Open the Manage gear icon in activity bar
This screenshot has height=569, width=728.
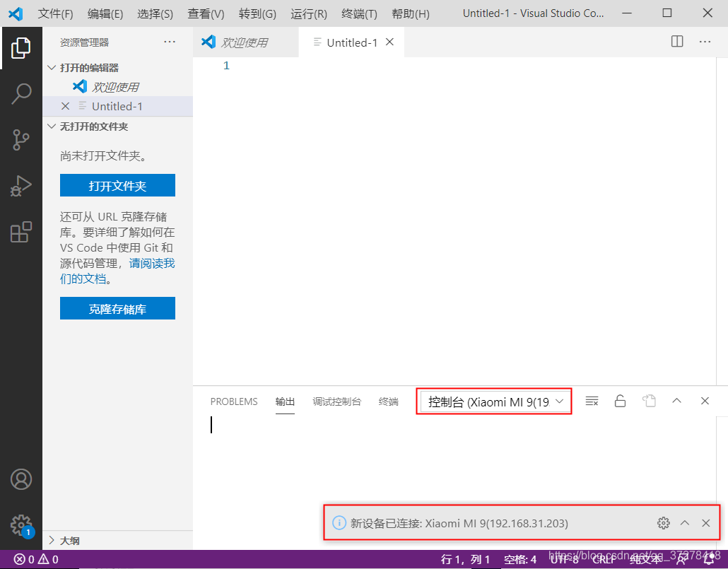click(21, 525)
